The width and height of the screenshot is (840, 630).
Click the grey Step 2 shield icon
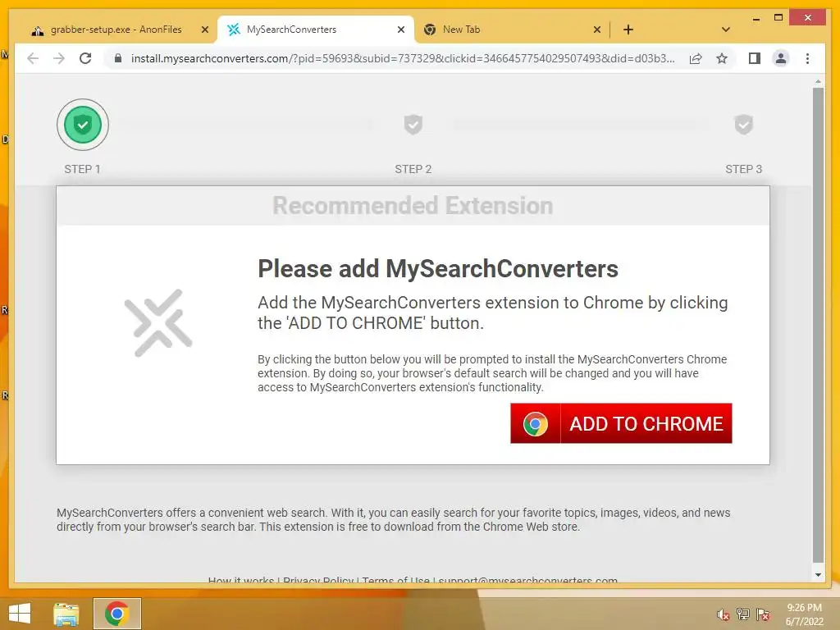(413, 125)
